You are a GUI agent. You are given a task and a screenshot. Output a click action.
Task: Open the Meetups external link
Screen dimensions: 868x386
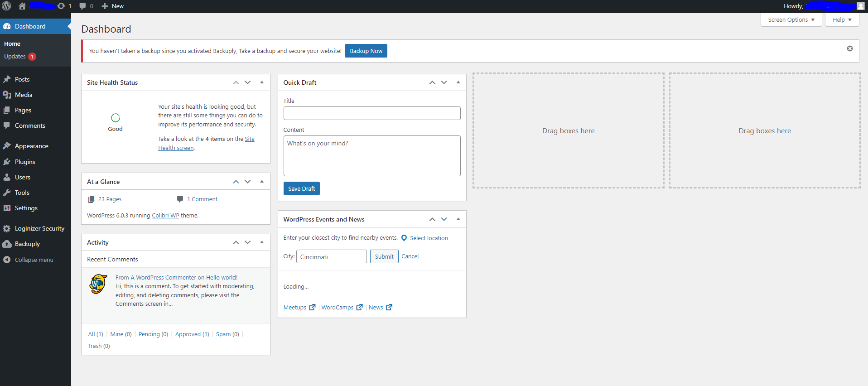pos(299,308)
